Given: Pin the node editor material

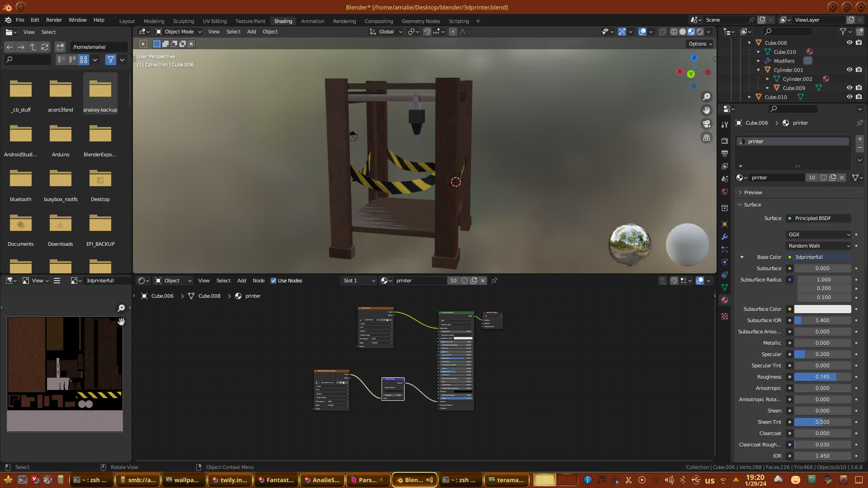Looking at the screenshot, I should pos(494,281).
